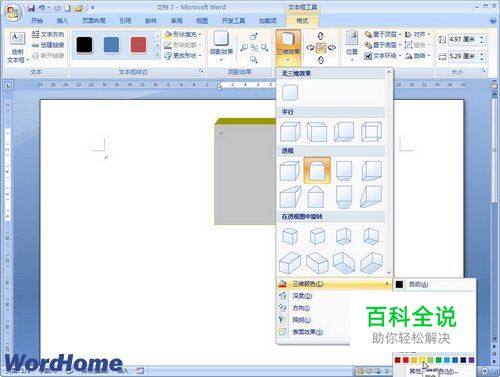The image size is (500, 377).
Task: Open the View (视图) tab
Action: pos(202,21)
